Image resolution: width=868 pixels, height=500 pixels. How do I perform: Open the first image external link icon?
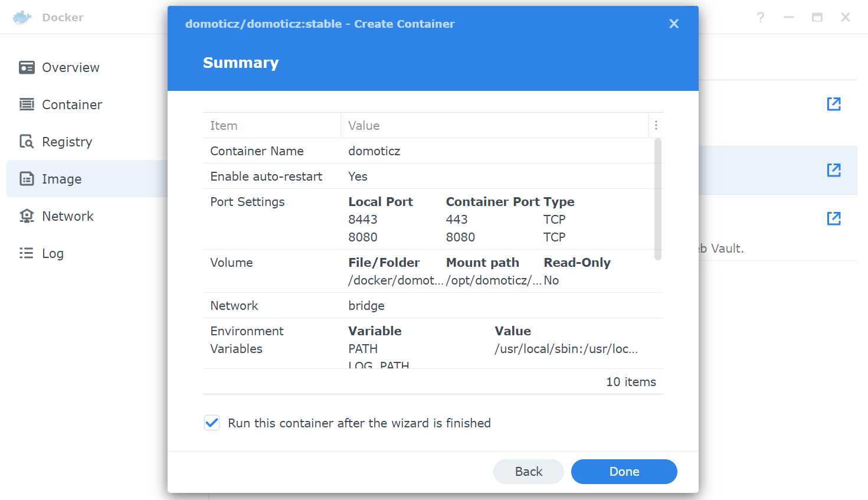click(x=834, y=104)
